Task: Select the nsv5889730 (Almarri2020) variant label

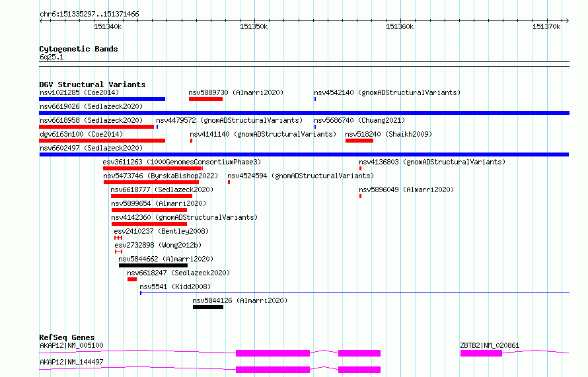Action: (236, 92)
